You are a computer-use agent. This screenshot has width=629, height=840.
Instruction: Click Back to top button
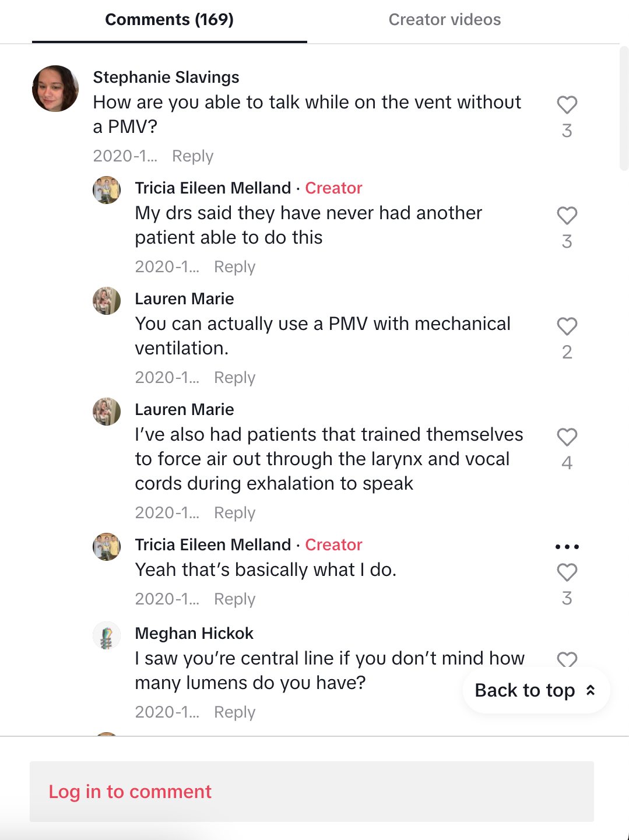536,690
